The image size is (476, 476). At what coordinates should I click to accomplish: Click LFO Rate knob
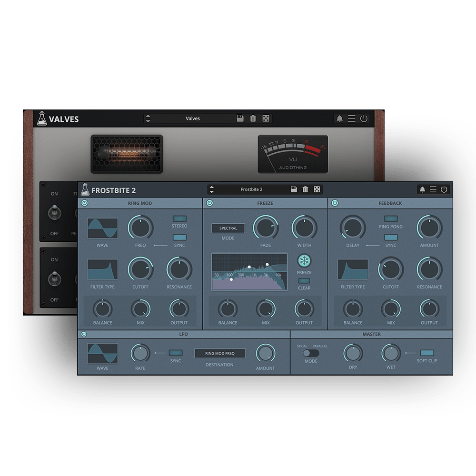point(140,353)
